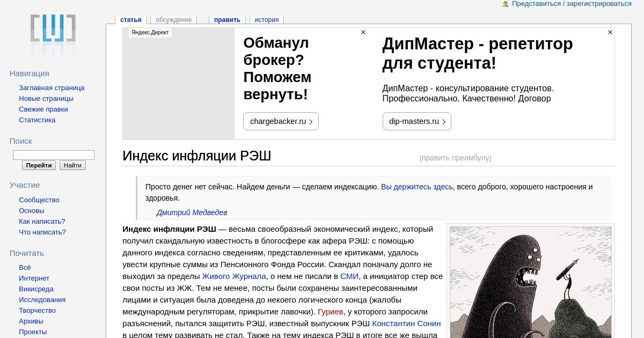
Task: Focus the sidebar search input field
Action: (54, 155)
